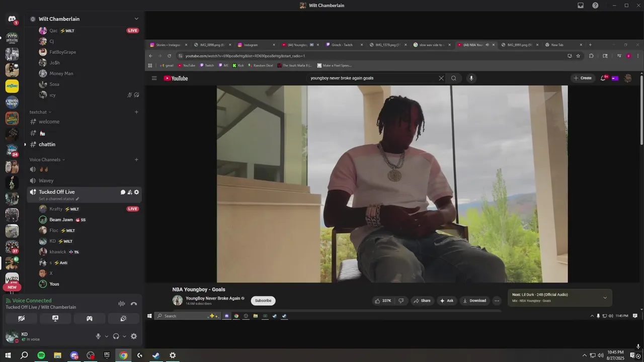The width and height of the screenshot is (644, 362).
Task: Dislike the NBA Youngboy Goals video
Action: click(x=401, y=301)
